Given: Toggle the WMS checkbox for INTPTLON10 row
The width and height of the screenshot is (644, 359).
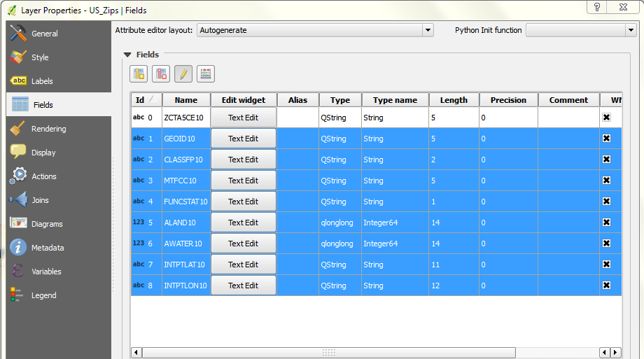Looking at the screenshot, I should coord(606,285).
